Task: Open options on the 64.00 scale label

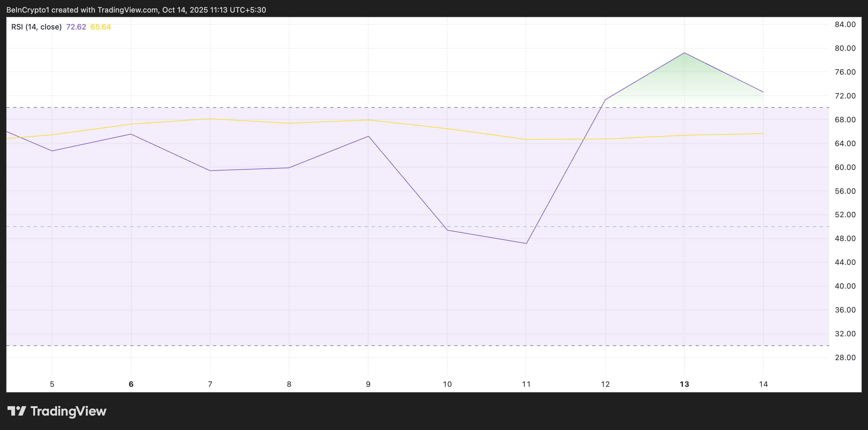Action: 846,143
